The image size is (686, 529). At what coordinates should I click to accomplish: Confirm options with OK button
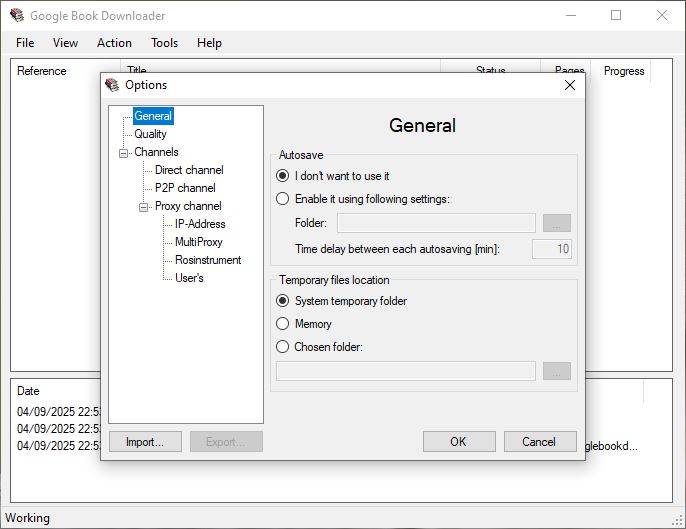[x=459, y=442]
